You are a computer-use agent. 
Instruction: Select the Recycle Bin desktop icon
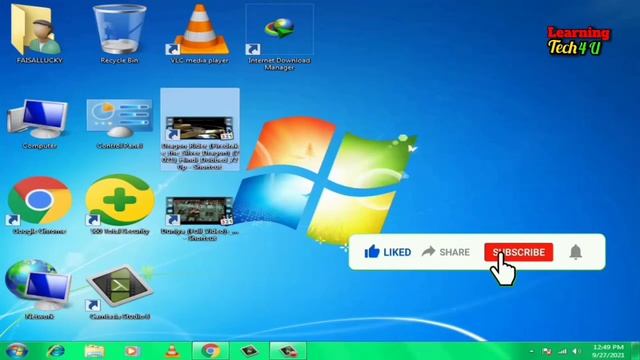click(x=119, y=33)
